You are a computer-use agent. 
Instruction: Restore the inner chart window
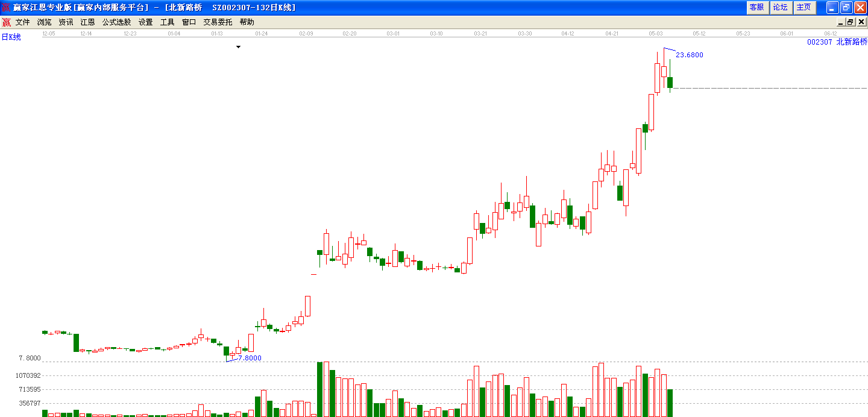point(851,22)
